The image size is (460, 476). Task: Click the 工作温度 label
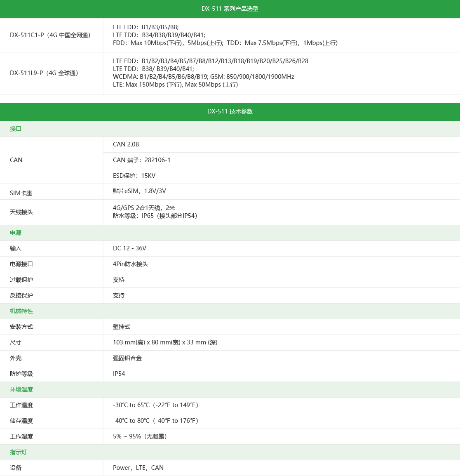tap(21, 405)
